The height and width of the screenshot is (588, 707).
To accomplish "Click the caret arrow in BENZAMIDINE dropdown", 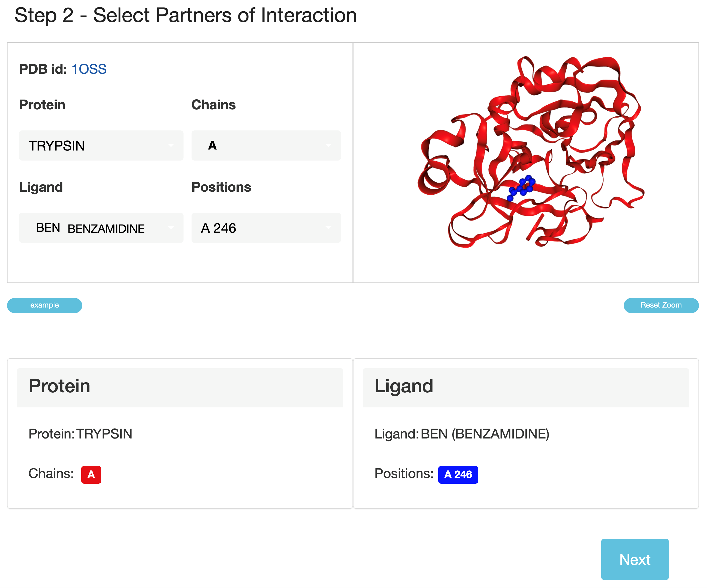I will click(x=171, y=228).
